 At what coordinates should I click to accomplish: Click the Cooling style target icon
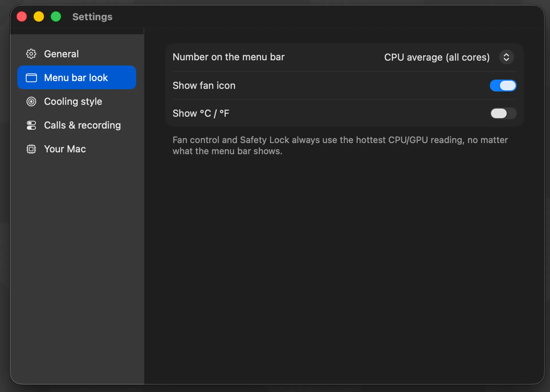click(31, 102)
